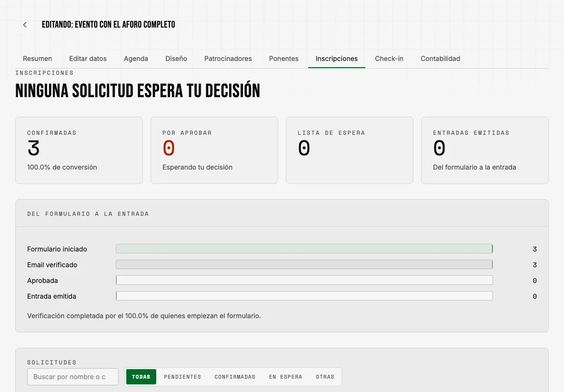Click the Lista de espera card
The width and height of the screenshot is (564, 392).
pyautogui.click(x=350, y=151)
